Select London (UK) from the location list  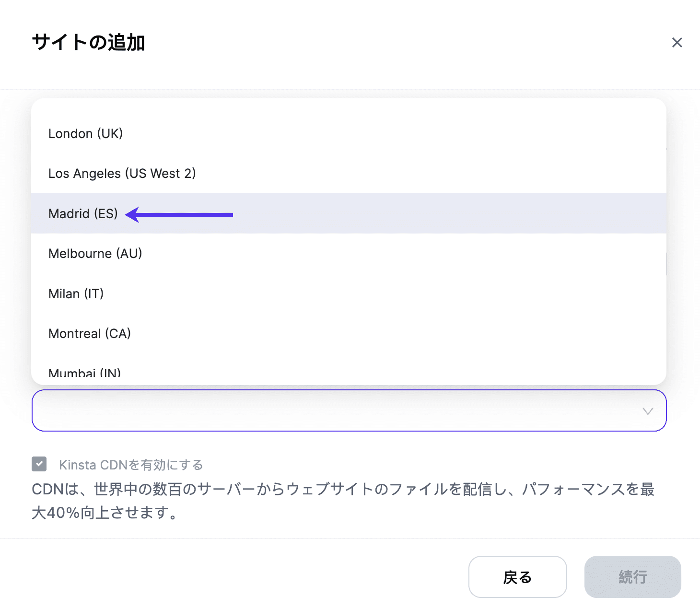86,133
